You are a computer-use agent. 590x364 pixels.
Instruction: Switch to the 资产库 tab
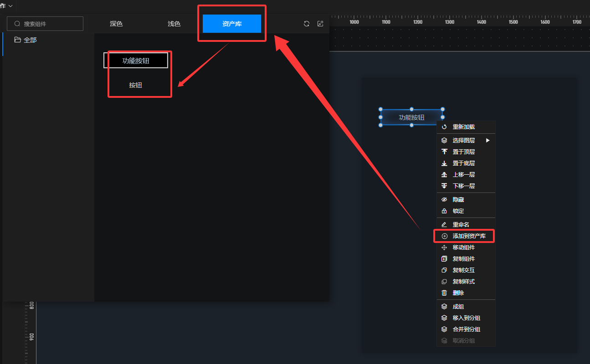click(x=232, y=24)
